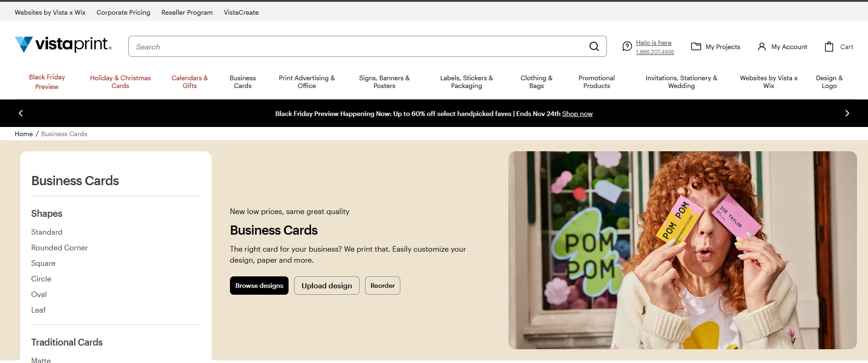Open Labels, Stickers & Packaging menu
Screen dimensions: 868x363
tap(466, 82)
